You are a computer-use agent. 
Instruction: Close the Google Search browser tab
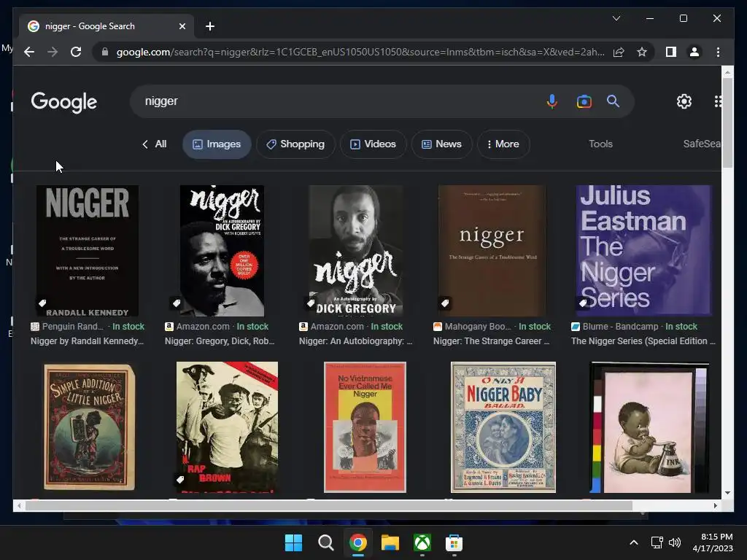click(182, 26)
